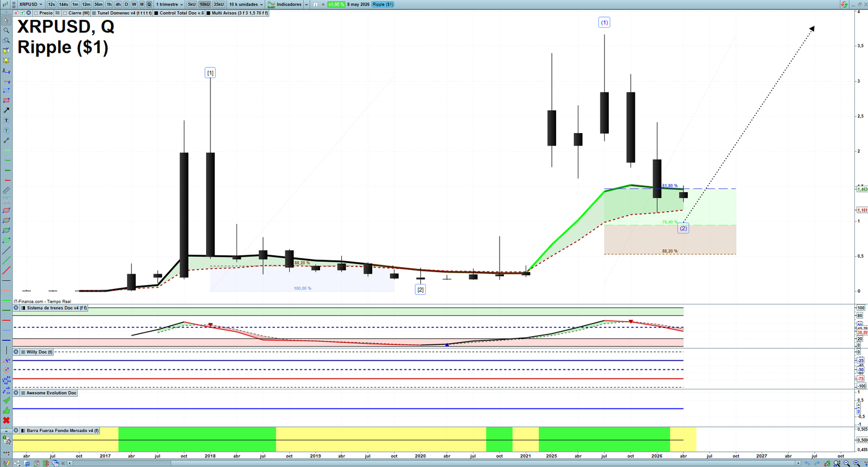Select the rectangle drawing tool
The width and height of the screenshot is (868, 467).
(x=7, y=91)
